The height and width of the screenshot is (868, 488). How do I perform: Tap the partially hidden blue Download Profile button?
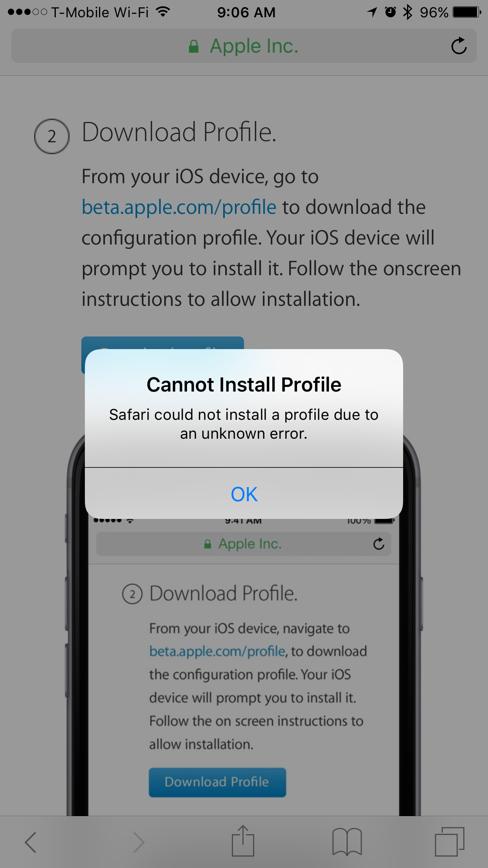[163, 343]
